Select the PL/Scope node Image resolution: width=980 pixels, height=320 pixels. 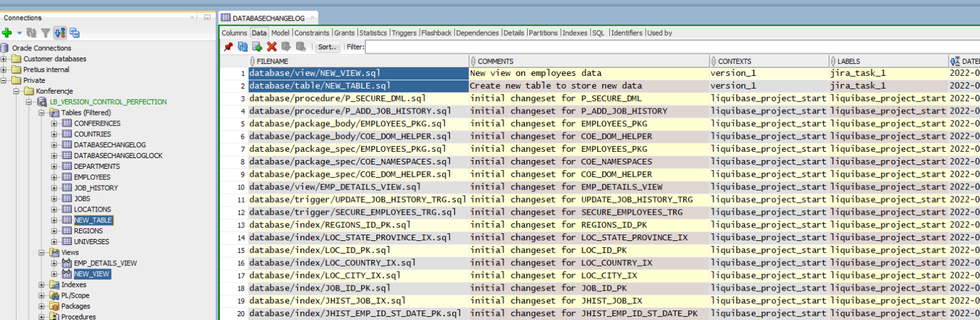click(75, 296)
